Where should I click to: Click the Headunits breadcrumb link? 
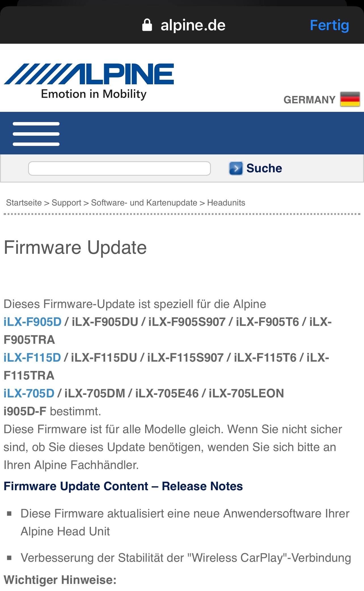tap(226, 203)
